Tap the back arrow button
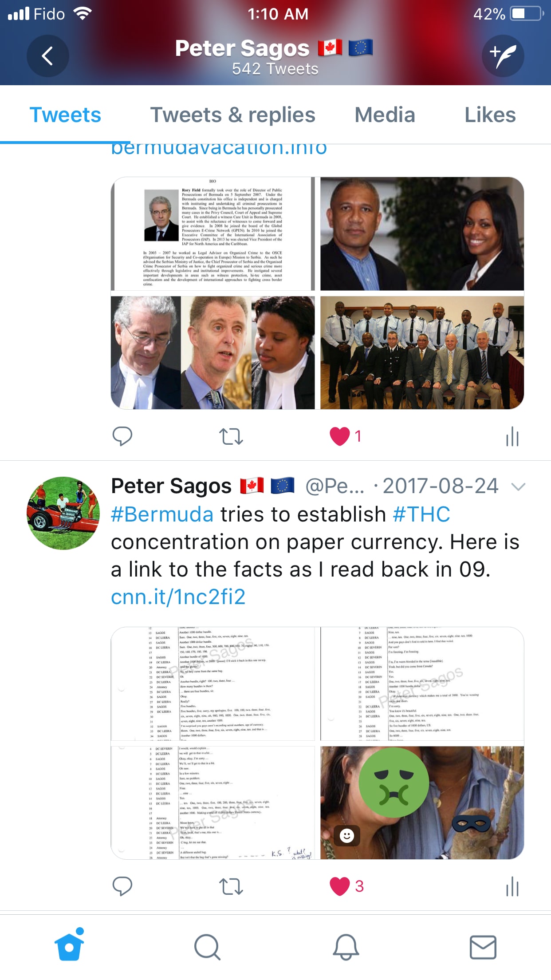This screenshot has width=551, height=980. (x=47, y=56)
